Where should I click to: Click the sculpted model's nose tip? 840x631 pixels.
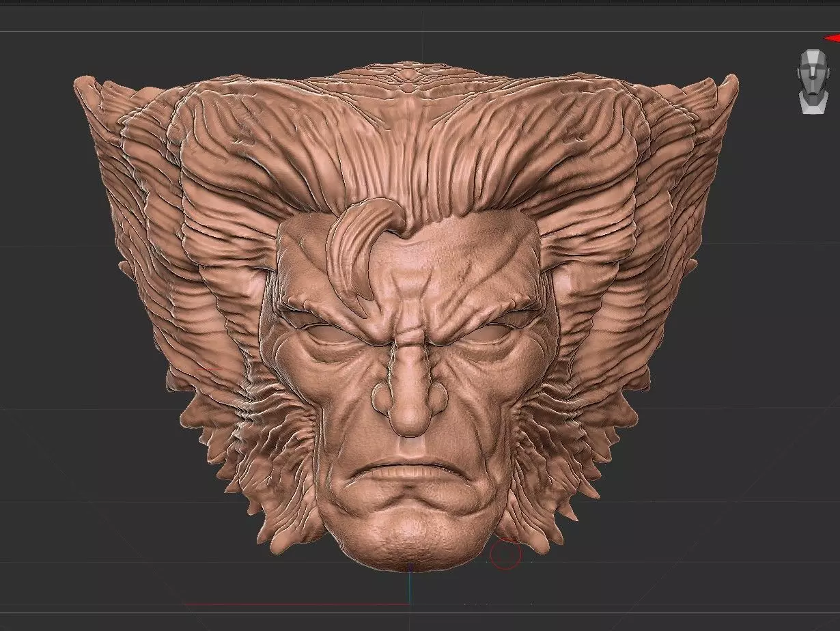(x=408, y=417)
